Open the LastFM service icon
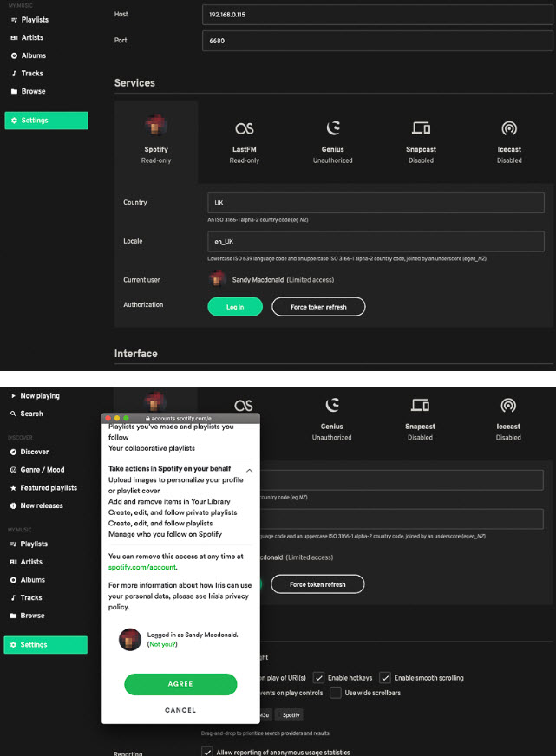 244,128
